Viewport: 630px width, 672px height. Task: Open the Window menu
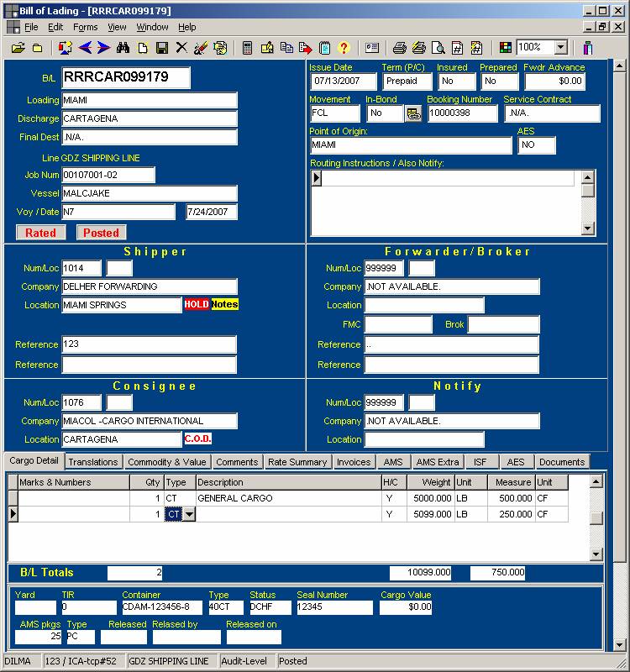point(152,27)
